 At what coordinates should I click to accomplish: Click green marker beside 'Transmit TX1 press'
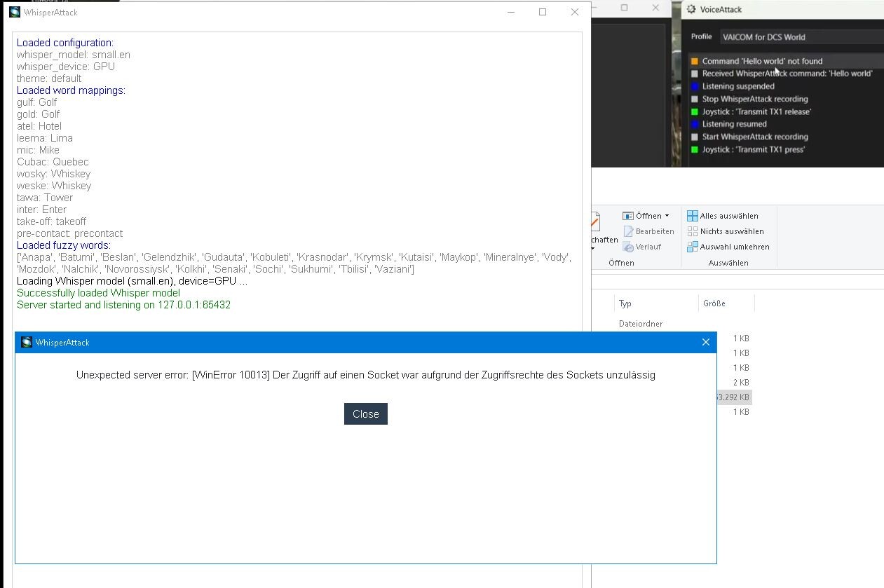pyautogui.click(x=695, y=149)
